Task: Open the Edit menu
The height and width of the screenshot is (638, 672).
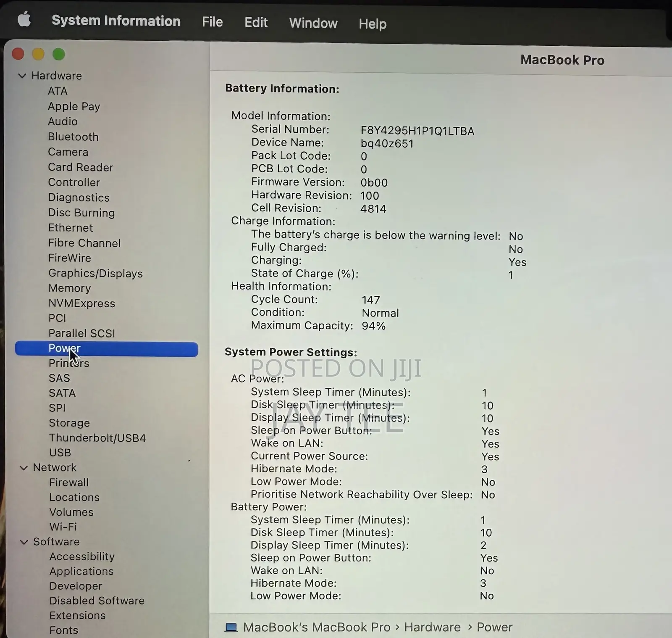Action: (x=256, y=22)
